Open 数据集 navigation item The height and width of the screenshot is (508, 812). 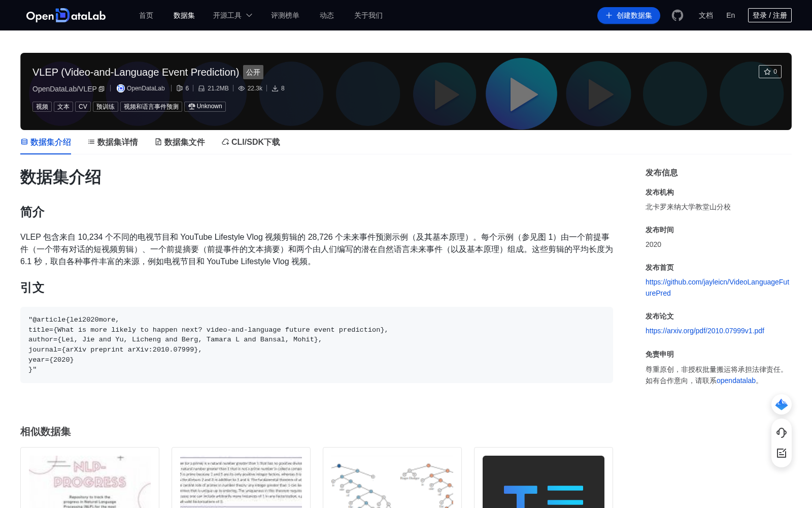pos(184,15)
